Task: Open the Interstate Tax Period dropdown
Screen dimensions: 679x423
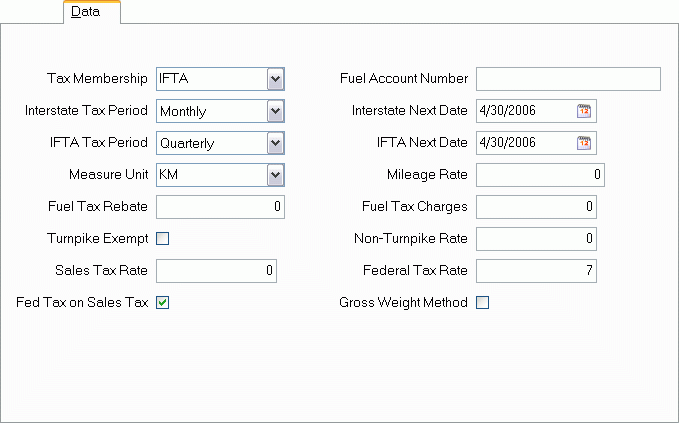Action: [x=276, y=111]
